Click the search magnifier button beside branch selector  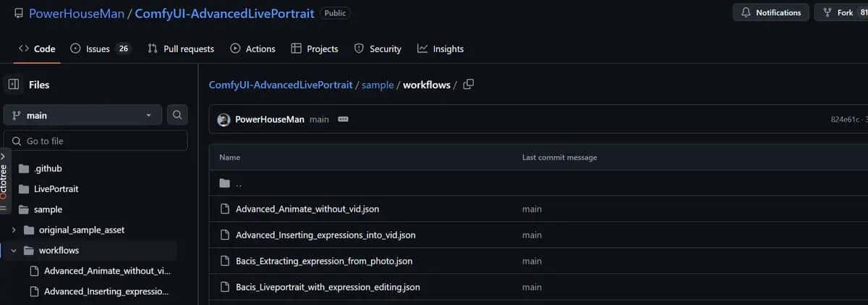point(177,115)
